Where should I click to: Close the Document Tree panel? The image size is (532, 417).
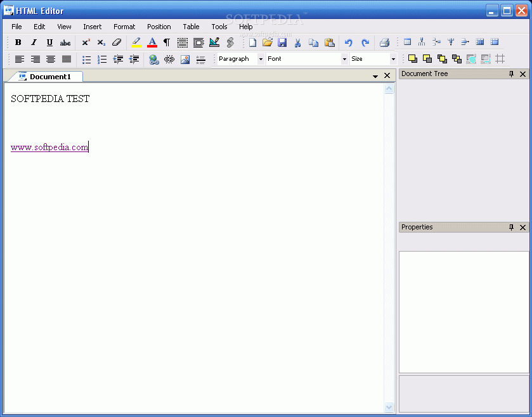click(523, 74)
